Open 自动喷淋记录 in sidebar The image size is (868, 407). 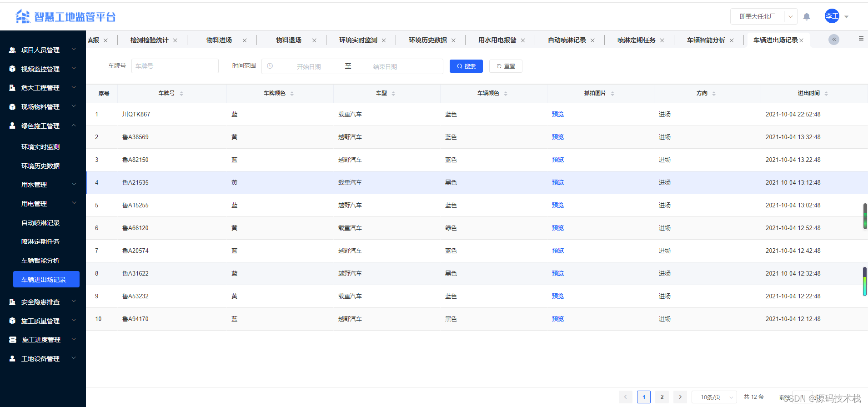(40, 223)
